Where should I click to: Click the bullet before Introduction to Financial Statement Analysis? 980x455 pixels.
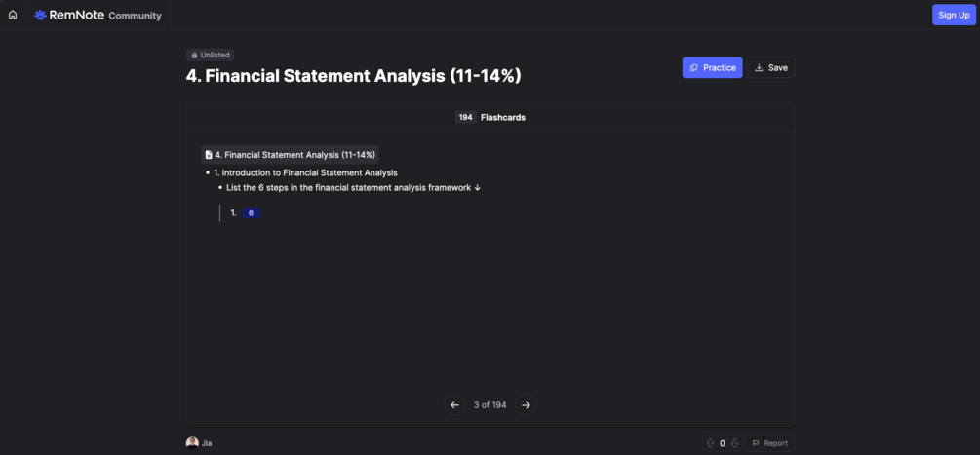tap(208, 173)
